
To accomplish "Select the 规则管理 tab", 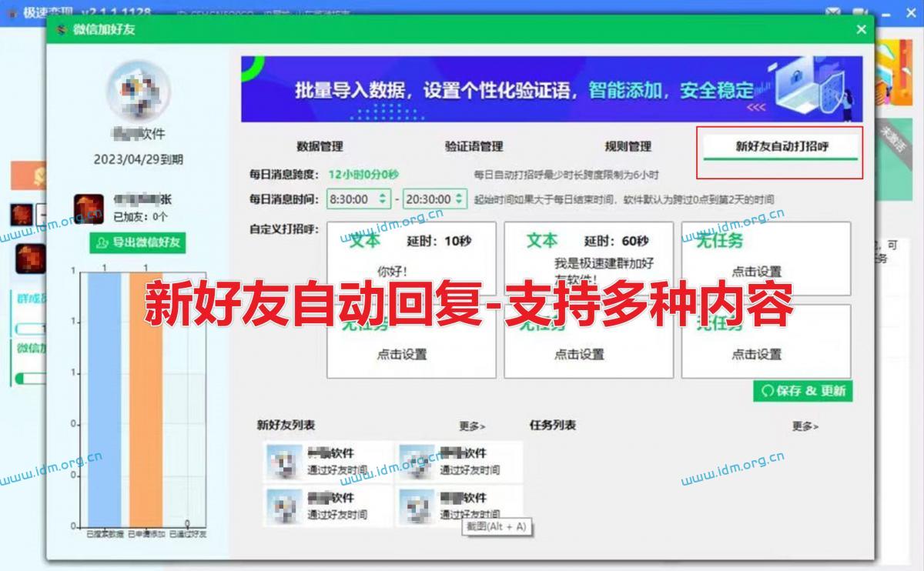I will [628, 146].
